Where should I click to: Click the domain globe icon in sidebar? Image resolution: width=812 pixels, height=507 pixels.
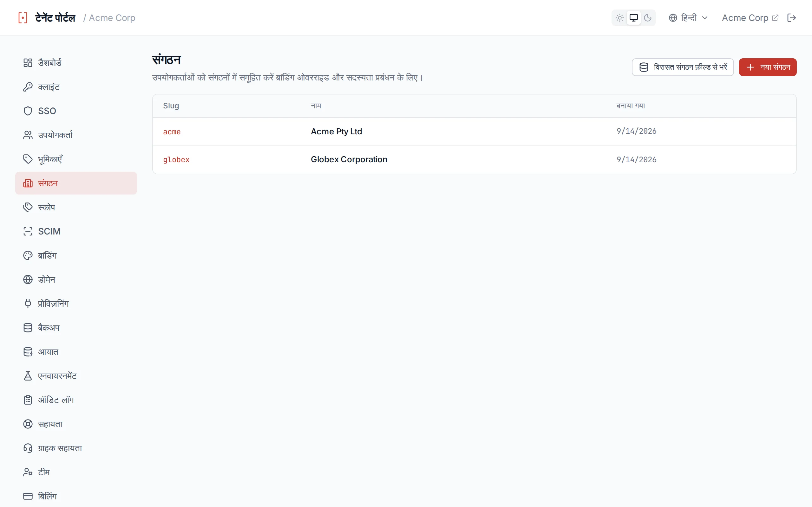click(x=28, y=280)
